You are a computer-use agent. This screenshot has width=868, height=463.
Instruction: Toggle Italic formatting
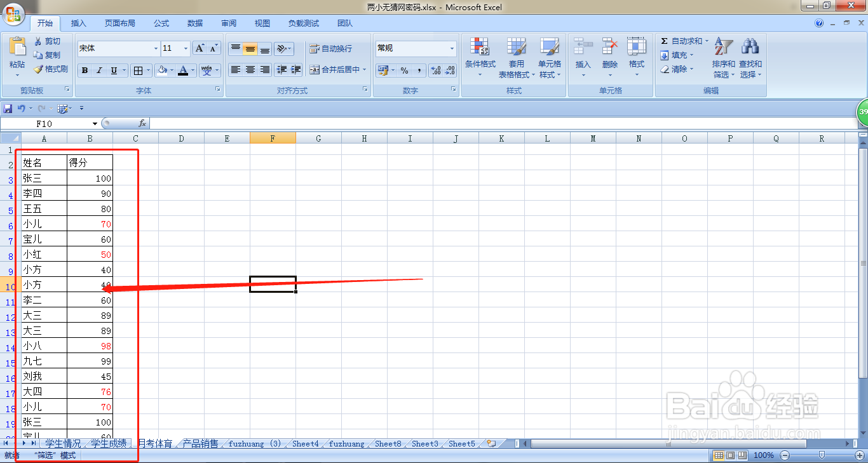pos(99,70)
